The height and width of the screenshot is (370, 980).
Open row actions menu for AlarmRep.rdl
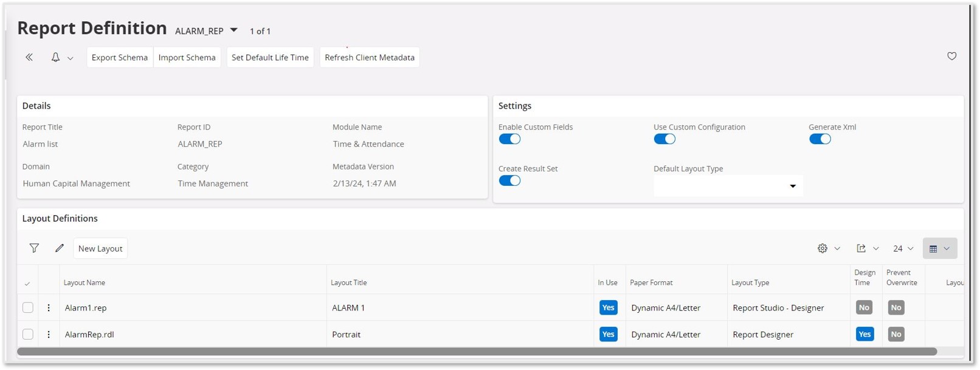coord(49,334)
